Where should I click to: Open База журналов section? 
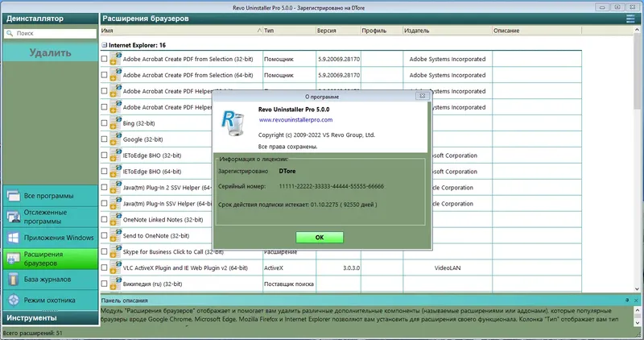51,279
